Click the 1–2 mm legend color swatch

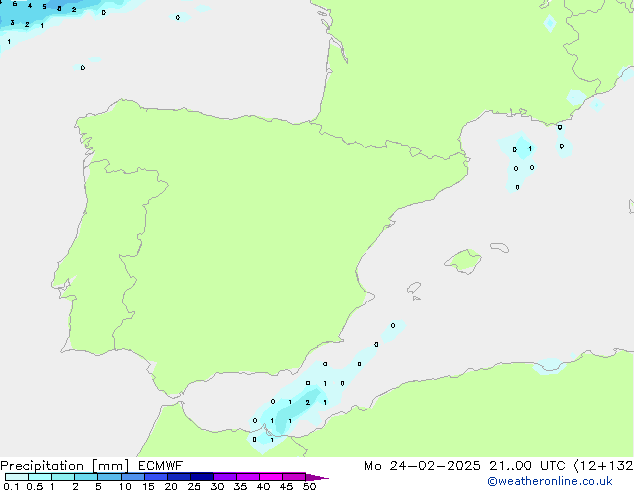(63, 477)
